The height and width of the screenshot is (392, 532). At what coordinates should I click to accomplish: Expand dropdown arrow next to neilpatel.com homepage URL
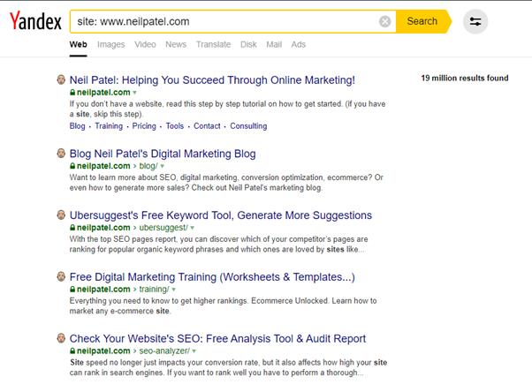coord(134,93)
